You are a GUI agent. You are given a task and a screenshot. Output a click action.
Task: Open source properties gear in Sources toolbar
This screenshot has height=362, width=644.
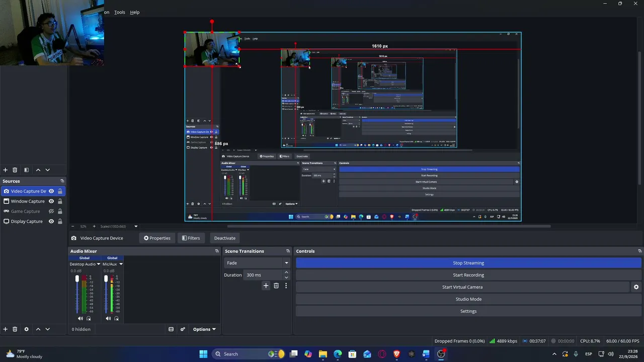click(x=27, y=329)
